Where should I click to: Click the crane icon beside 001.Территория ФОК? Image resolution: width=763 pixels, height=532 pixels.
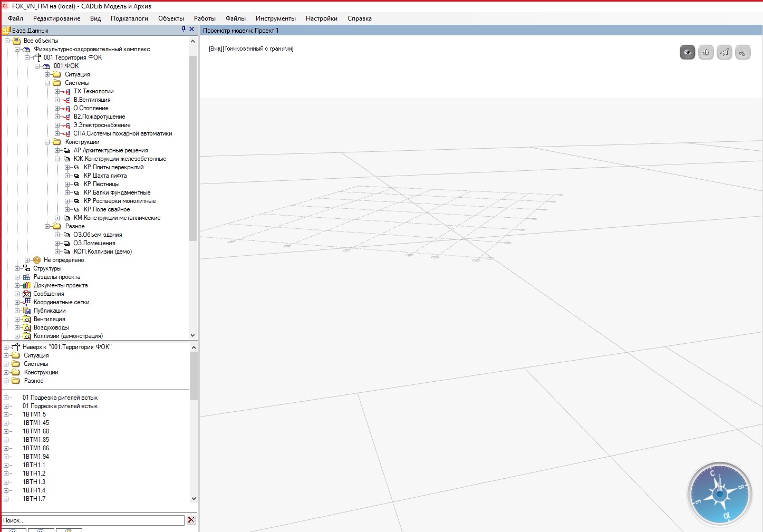tap(37, 57)
